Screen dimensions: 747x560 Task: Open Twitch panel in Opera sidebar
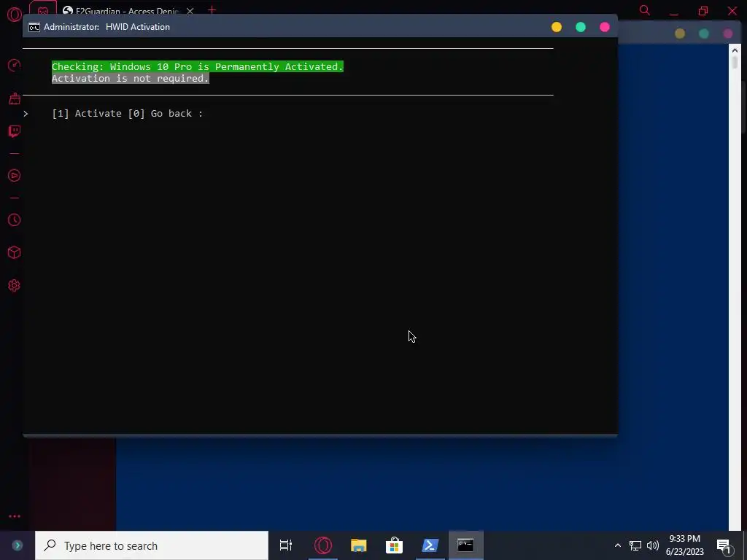tap(15, 131)
